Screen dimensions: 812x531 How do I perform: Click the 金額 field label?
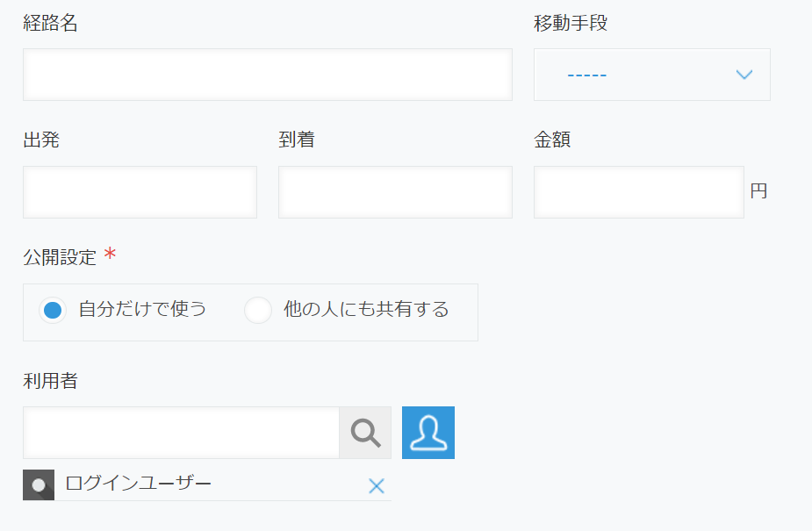click(x=552, y=140)
